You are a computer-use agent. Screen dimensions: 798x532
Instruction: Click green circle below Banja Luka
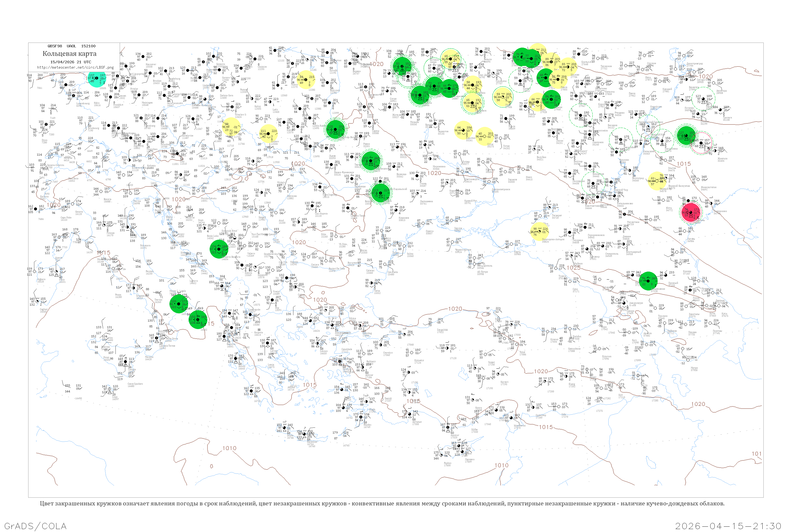[219, 249]
